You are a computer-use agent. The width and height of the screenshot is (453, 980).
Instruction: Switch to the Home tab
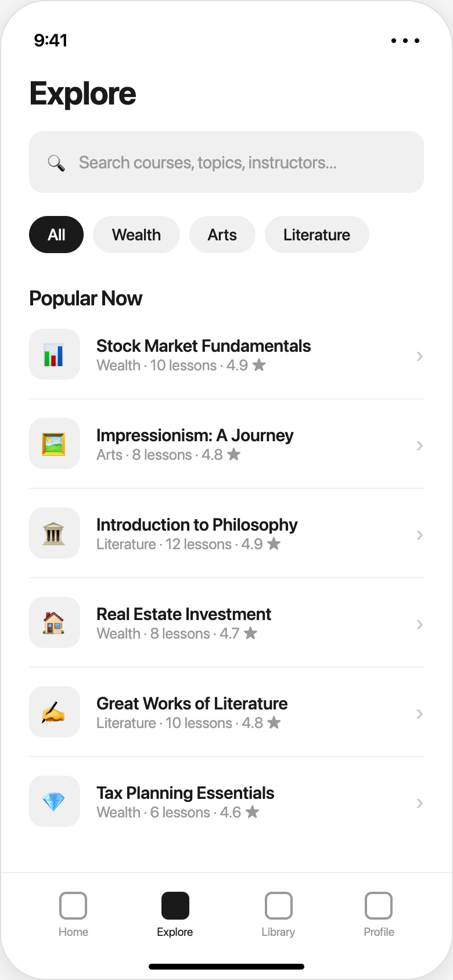click(x=73, y=914)
